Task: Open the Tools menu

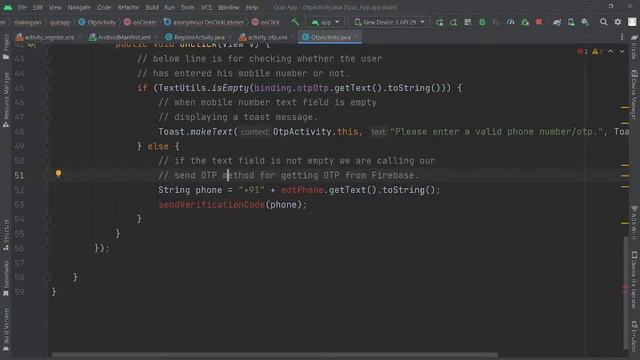Action: (x=187, y=7)
